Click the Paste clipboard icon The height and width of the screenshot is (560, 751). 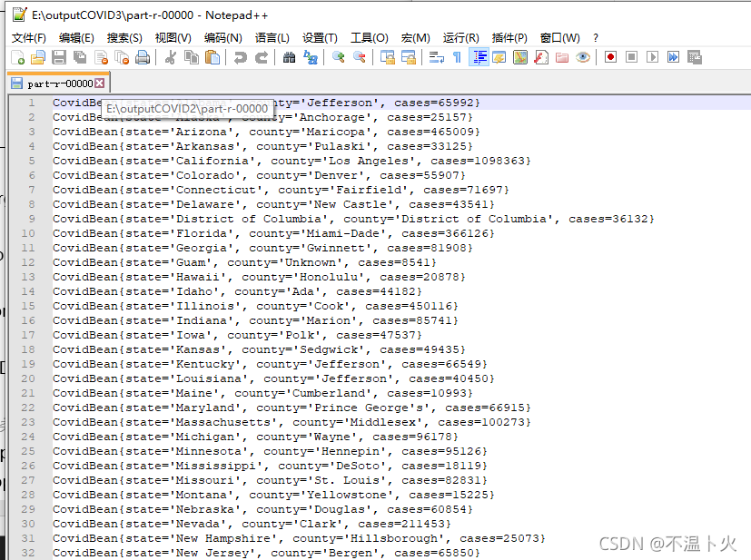(x=212, y=57)
